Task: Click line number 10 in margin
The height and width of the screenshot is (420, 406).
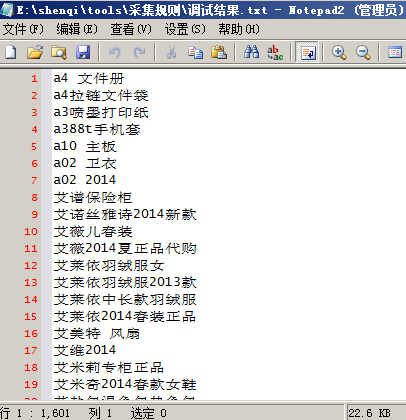Action: click(x=31, y=232)
